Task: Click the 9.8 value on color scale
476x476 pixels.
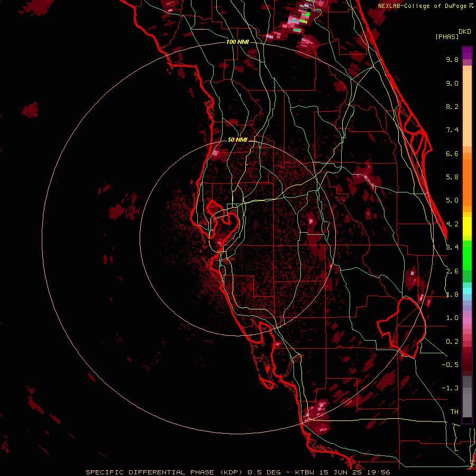Action: [x=452, y=59]
